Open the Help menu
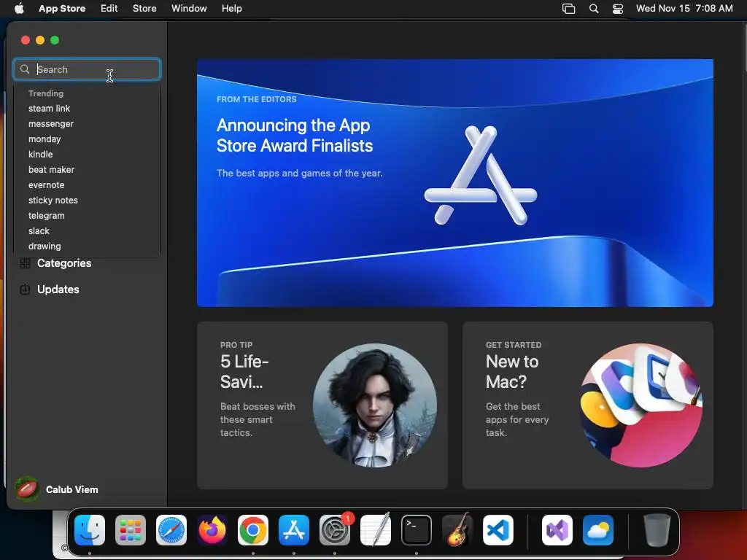This screenshot has width=747, height=560. (x=231, y=8)
